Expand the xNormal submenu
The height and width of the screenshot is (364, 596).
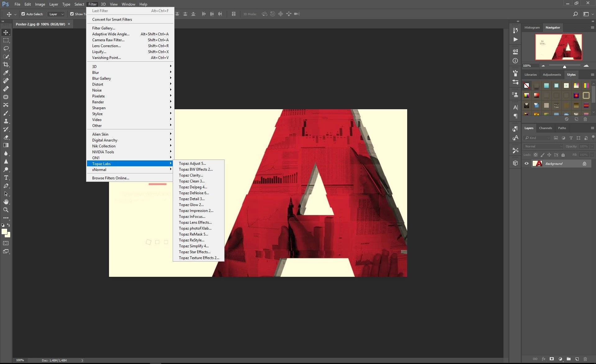coord(130,169)
